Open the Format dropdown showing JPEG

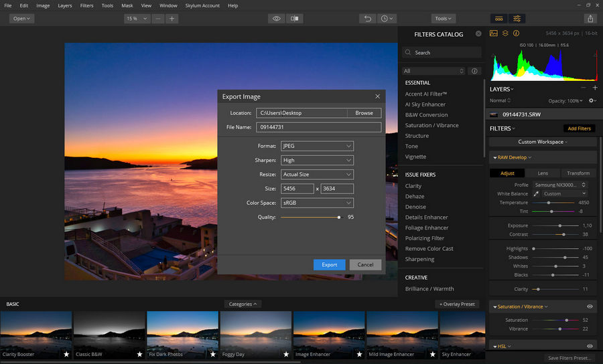[318, 146]
